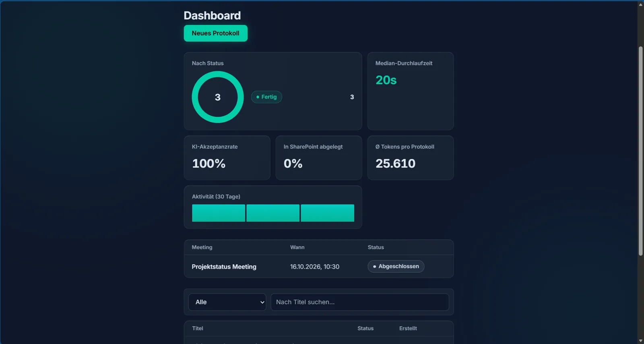Click the 25.610 tokens value

(395, 164)
